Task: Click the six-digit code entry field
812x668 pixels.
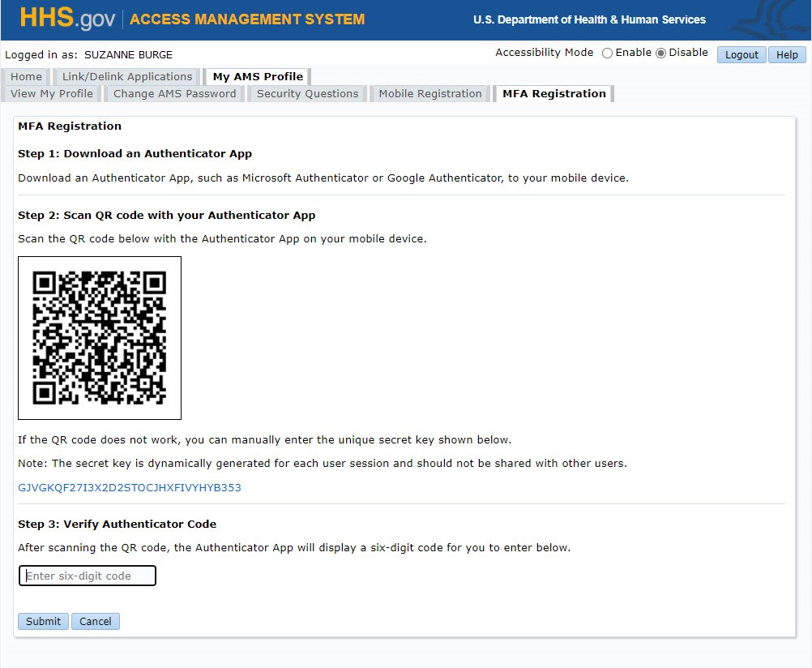Action: click(x=87, y=575)
